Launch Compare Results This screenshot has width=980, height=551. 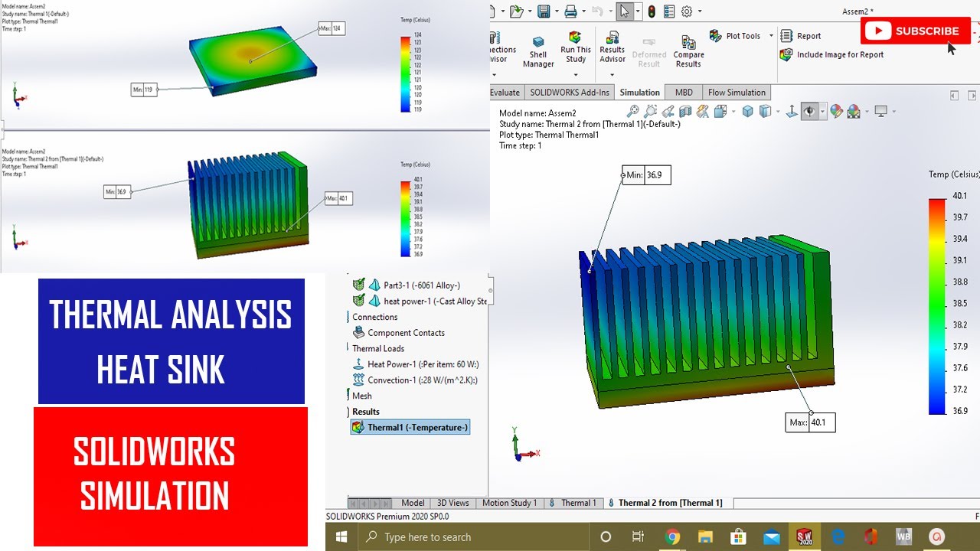coord(688,52)
